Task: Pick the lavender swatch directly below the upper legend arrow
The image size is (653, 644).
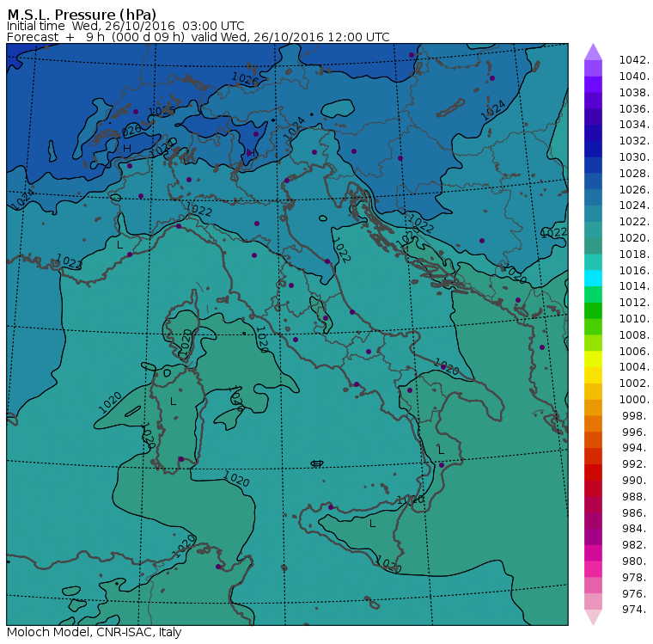Action: pos(593,69)
